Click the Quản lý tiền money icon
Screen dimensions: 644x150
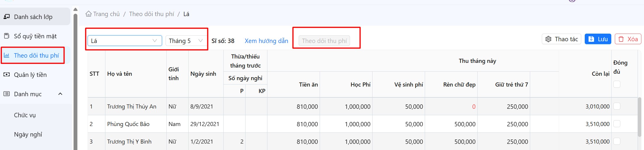(6, 75)
